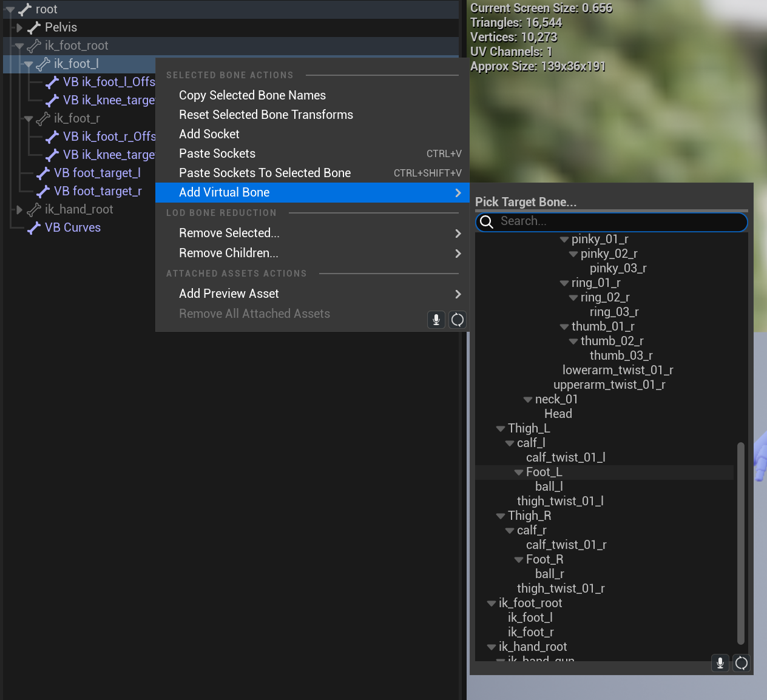The image size is (767, 700).
Task: Pick Foot_L as the target bone
Action: point(544,472)
